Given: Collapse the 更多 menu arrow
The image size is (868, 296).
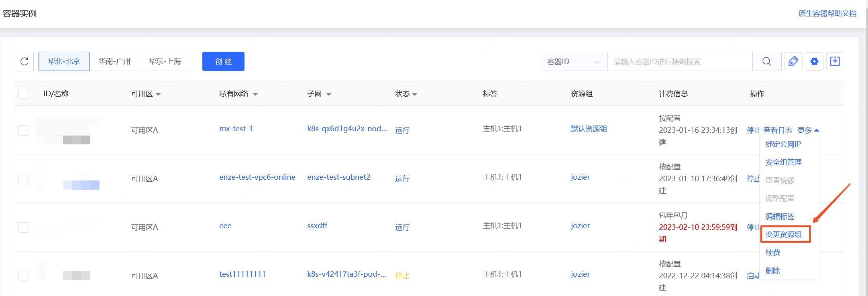Looking at the screenshot, I should point(817,130).
